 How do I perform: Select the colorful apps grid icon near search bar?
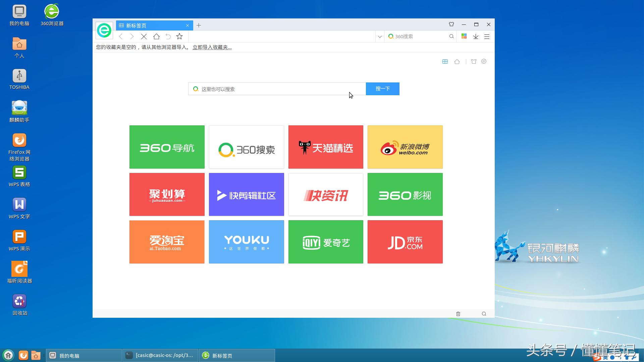pyautogui.click(x=464, y=36)
